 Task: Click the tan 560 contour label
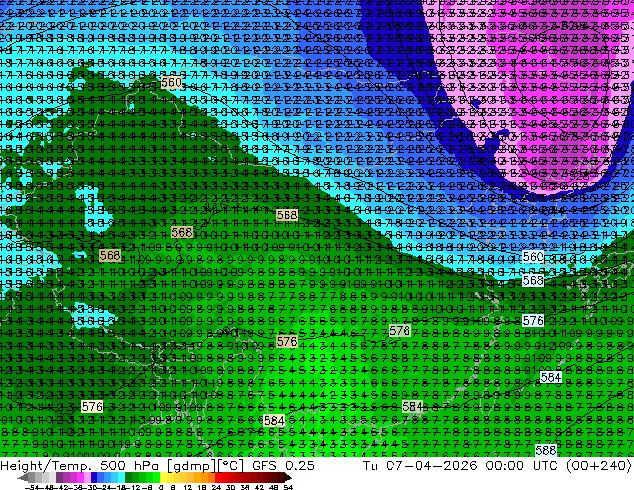coord(171,82)
